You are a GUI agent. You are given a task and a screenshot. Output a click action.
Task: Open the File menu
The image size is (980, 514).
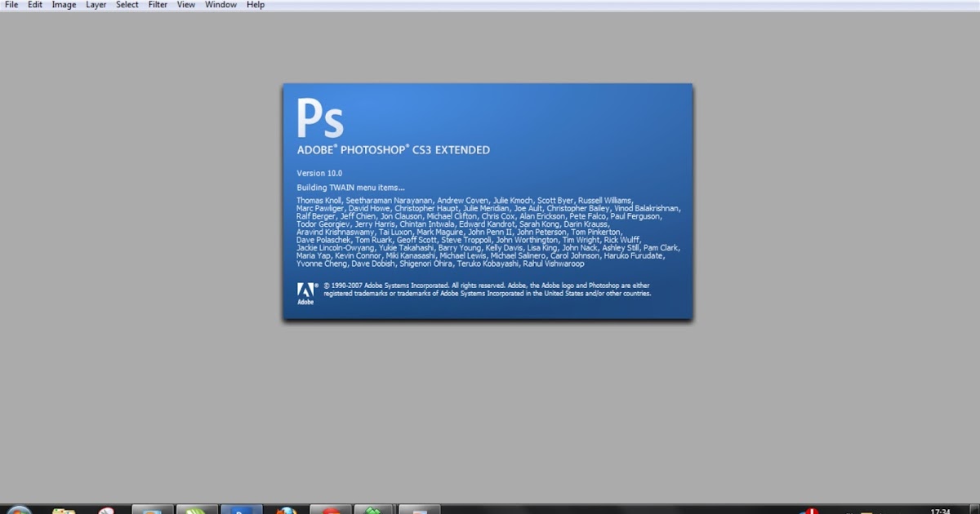[11, 5]
